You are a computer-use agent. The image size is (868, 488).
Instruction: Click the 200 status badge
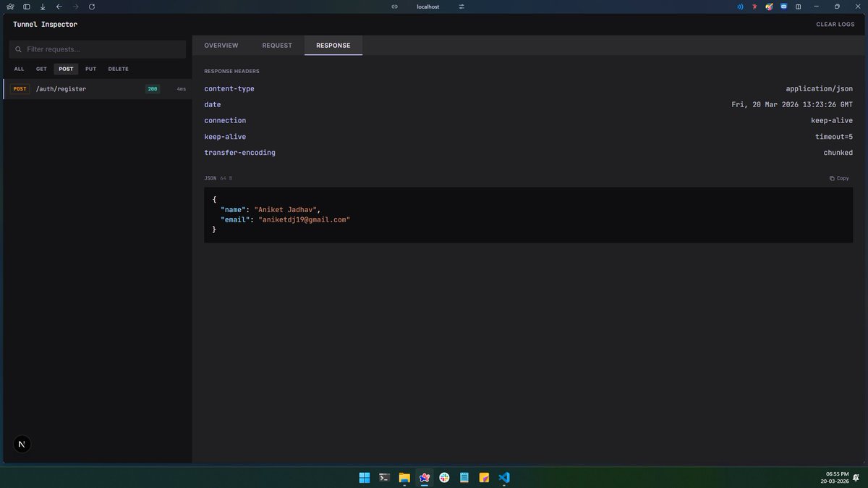click(153, 89)
